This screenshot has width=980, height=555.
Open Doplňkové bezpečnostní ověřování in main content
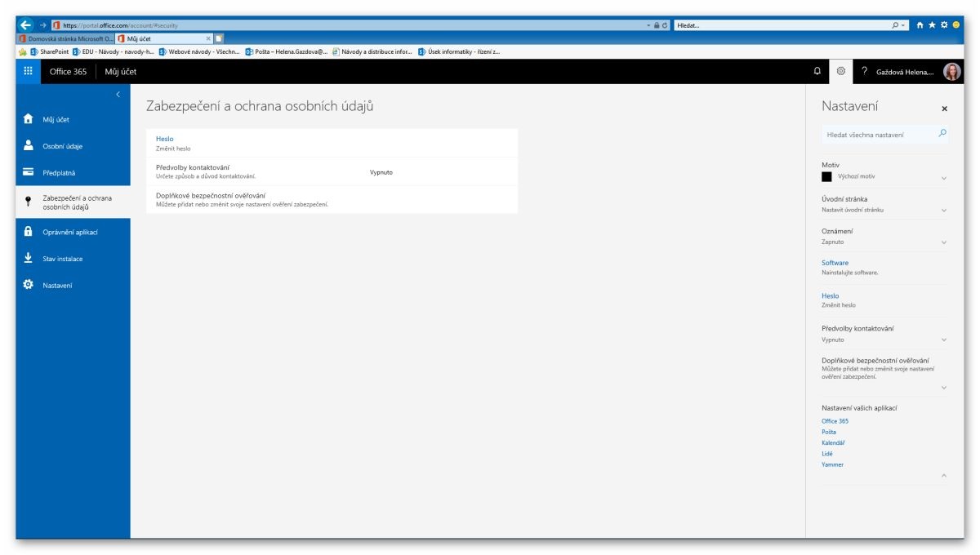pyautogui.click(x=332, y=199)
